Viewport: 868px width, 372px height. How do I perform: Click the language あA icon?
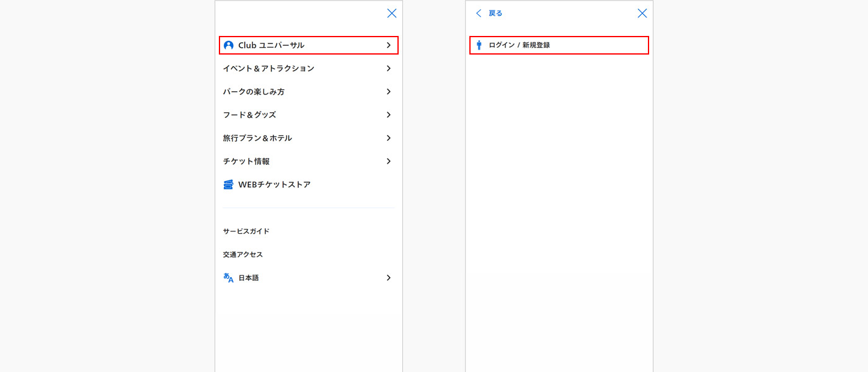(228, 278)
